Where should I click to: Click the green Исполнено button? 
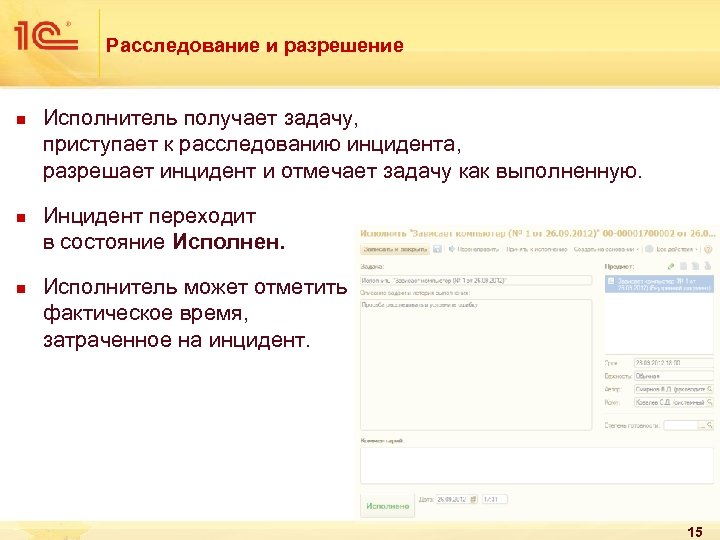(x=388, y=506)
